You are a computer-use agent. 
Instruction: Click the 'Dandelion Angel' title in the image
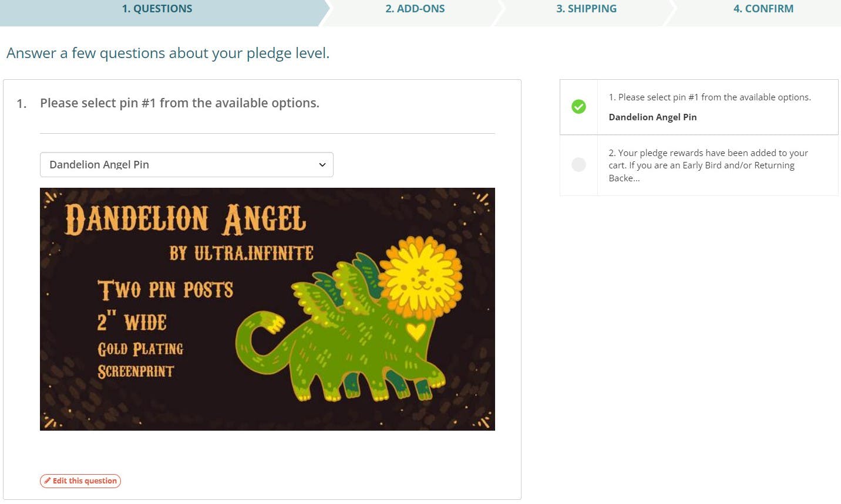pyautogui.click(x=185, y=219)
